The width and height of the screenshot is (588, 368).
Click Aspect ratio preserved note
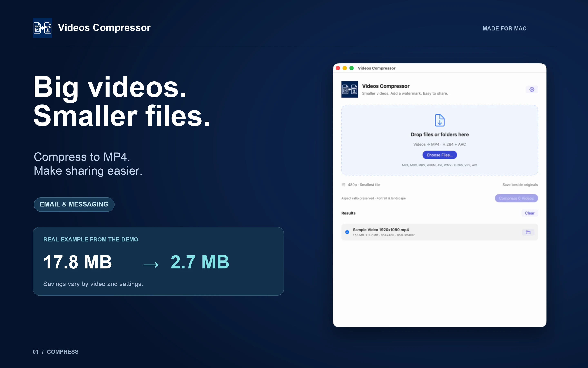pyautogui.click(x=373, y=198)
